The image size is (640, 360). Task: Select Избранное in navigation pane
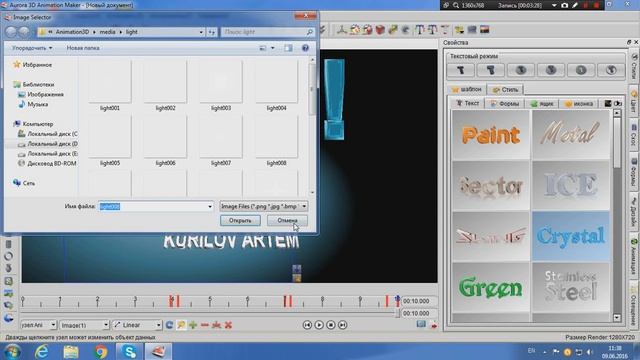[37, 65]
